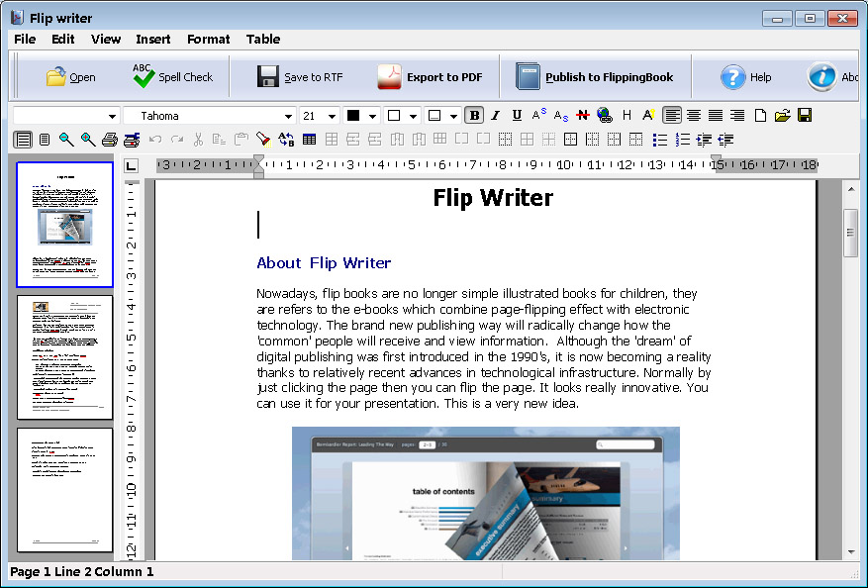This screenshot has width=868, height=588.
Task: Click the bulleted list icon
Action: point(660,140)
